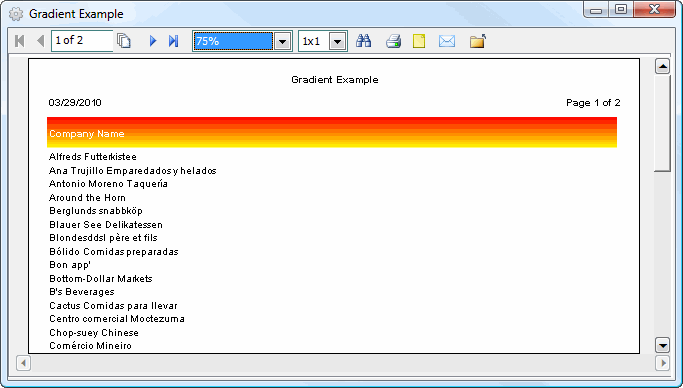
Task: Click the vertical scrollbar thumb
Action: point(663,123)
